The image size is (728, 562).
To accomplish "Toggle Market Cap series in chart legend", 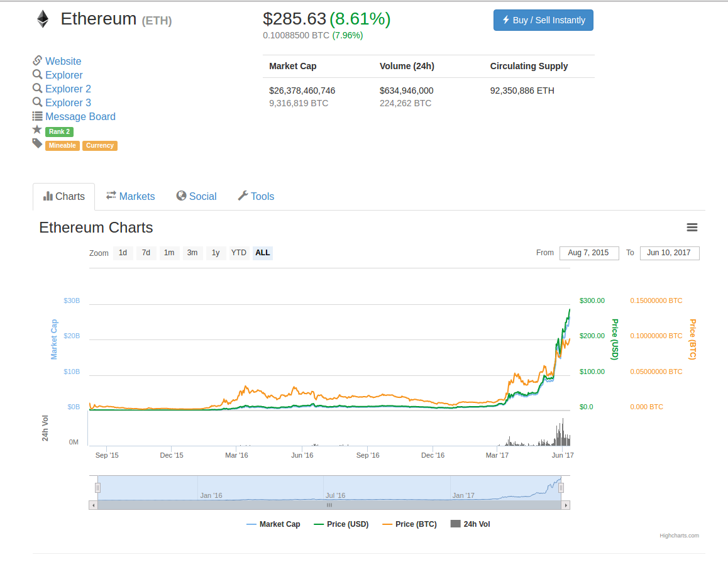I will point(273,524).
